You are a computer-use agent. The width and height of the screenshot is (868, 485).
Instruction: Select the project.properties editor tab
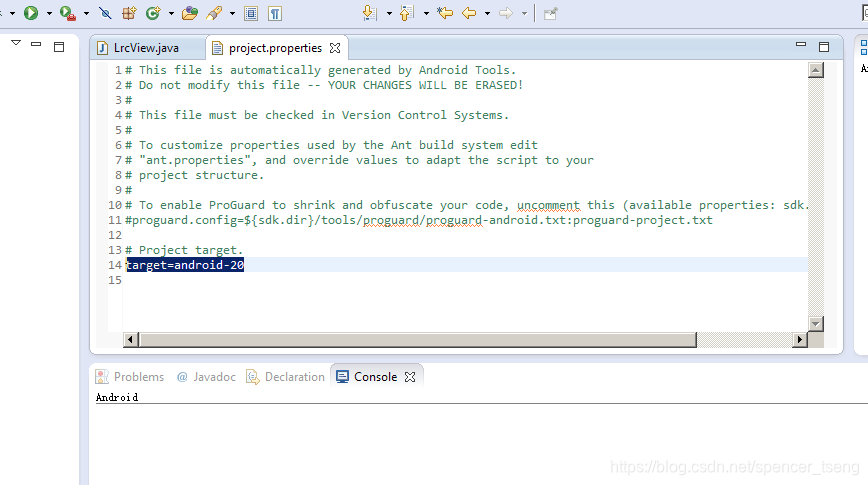click(x=275, y=48)
